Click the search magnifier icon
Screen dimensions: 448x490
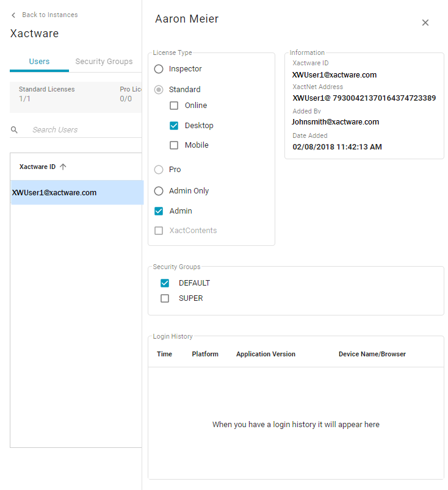14,130
